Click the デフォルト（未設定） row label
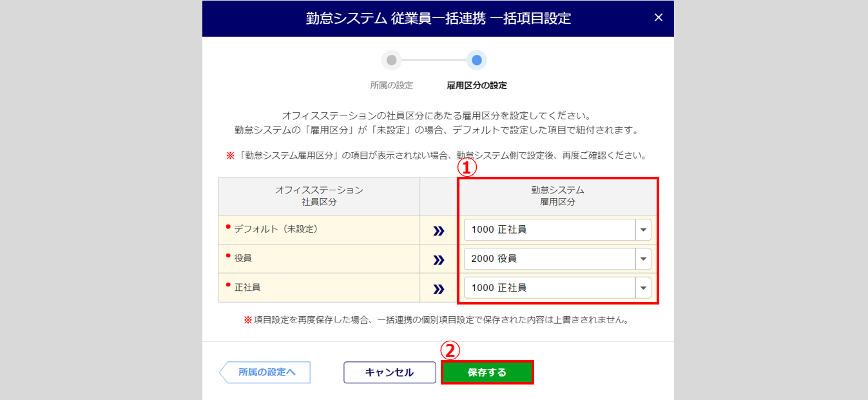 click(x=276, y=229)
